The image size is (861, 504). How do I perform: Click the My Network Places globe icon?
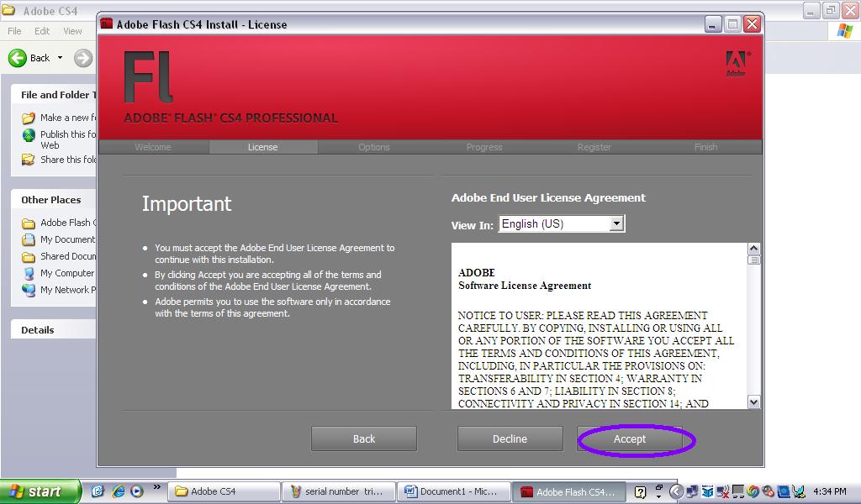(x=29, y=290)
